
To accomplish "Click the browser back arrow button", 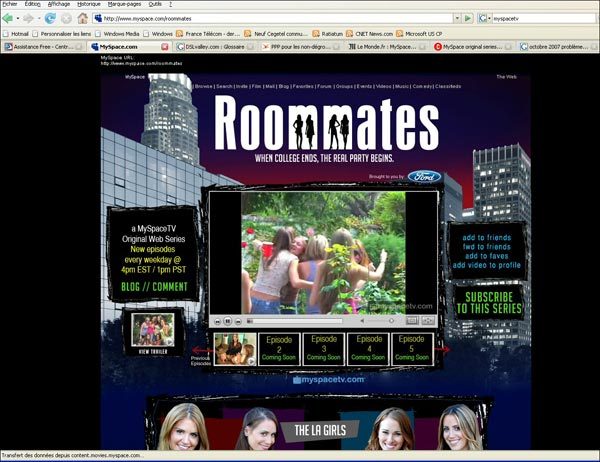I will [11, 18].
